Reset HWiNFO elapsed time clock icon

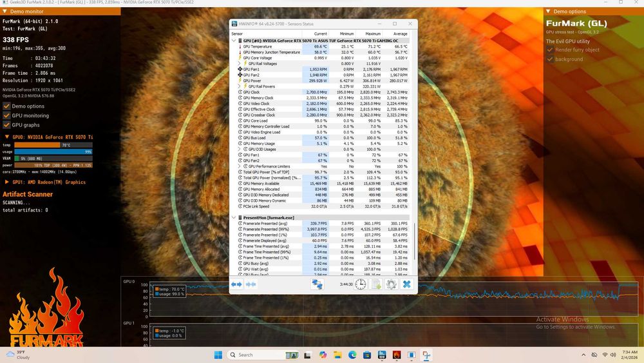[x=360, y=284]
